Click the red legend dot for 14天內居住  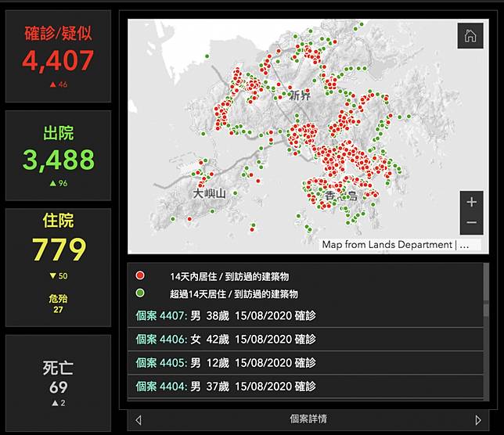[140, 276]
